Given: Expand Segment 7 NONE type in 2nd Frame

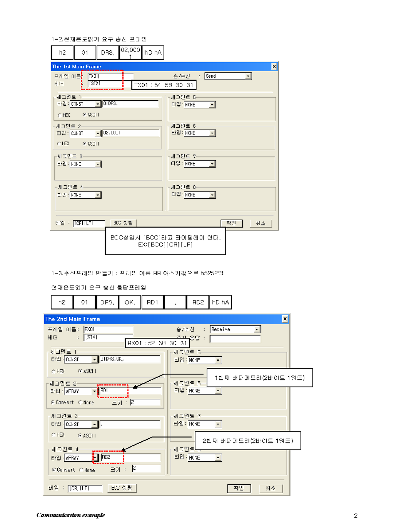Looking at the screenshot, I should point(218,424).
